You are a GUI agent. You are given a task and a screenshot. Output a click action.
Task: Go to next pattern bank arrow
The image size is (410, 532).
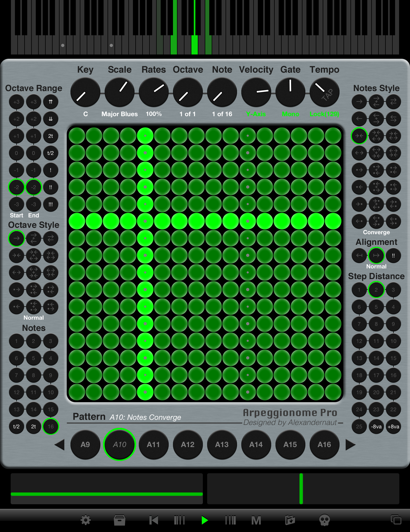[x=350, y=445]
